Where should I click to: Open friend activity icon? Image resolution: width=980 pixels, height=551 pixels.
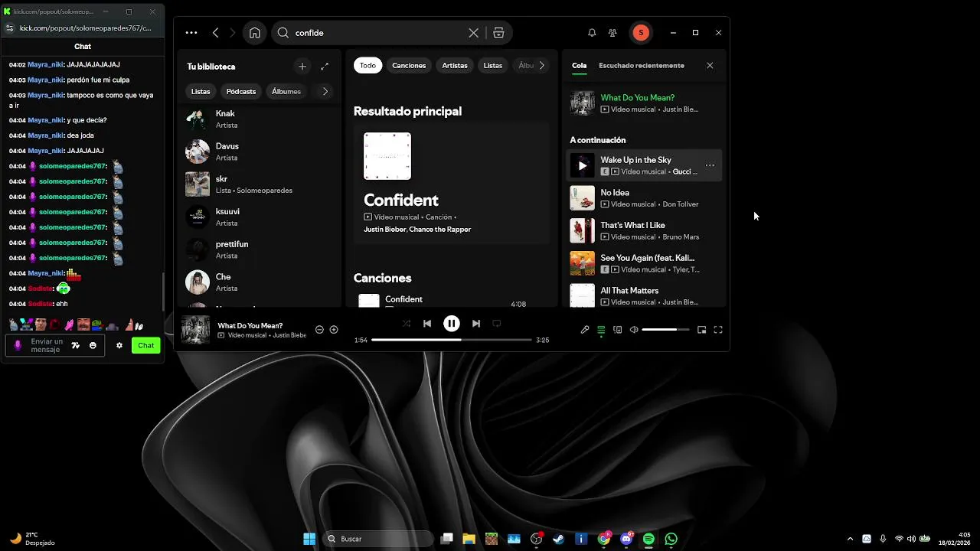coord(612,33)
